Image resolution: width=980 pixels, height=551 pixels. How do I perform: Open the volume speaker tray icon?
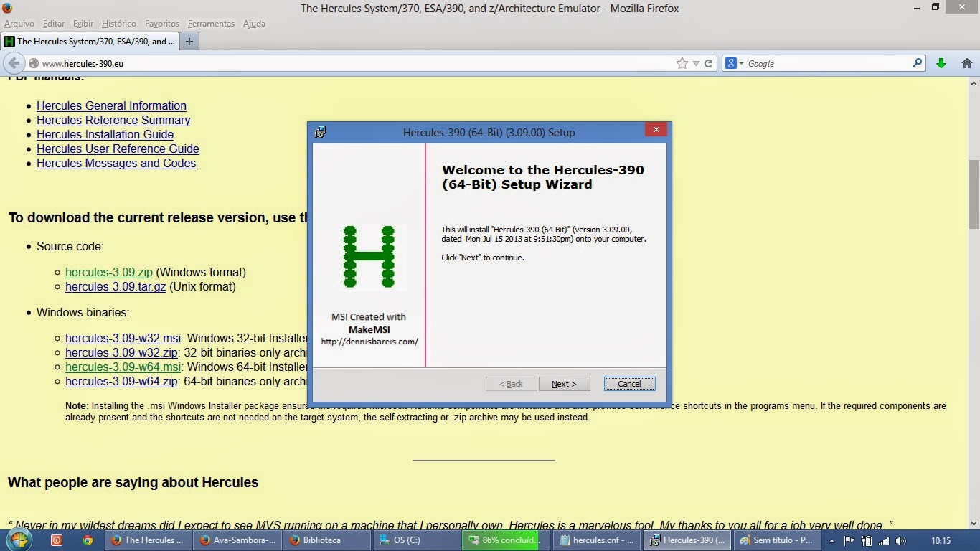point(901,541)
